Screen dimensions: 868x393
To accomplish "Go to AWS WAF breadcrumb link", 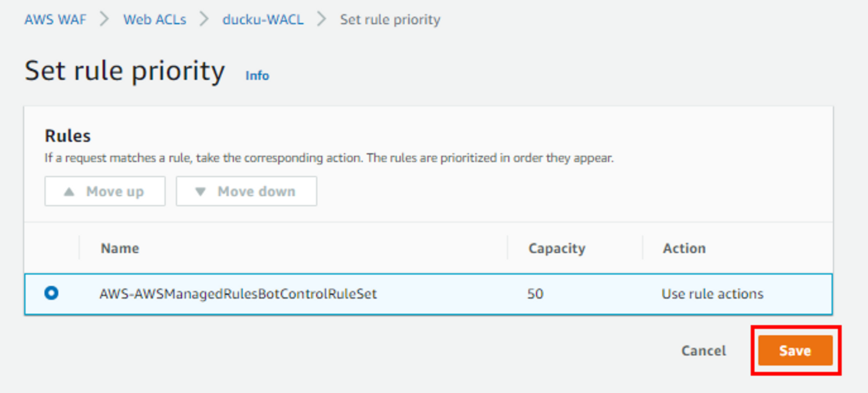I will [55, 20].
